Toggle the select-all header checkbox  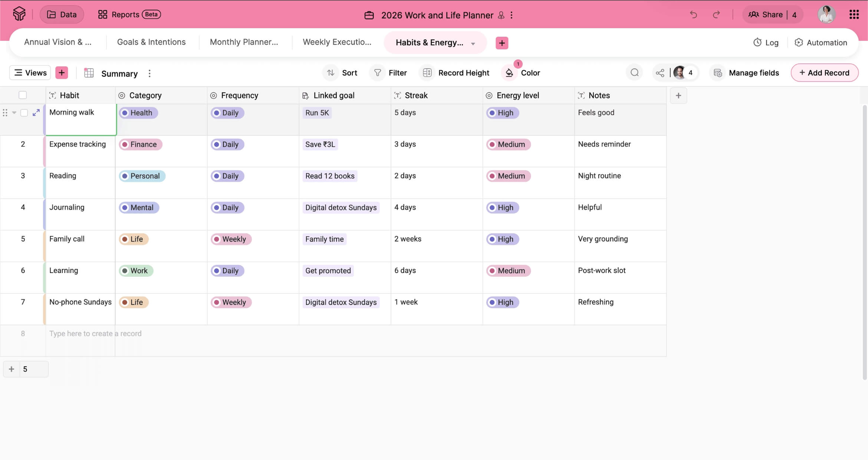point(23,95)
